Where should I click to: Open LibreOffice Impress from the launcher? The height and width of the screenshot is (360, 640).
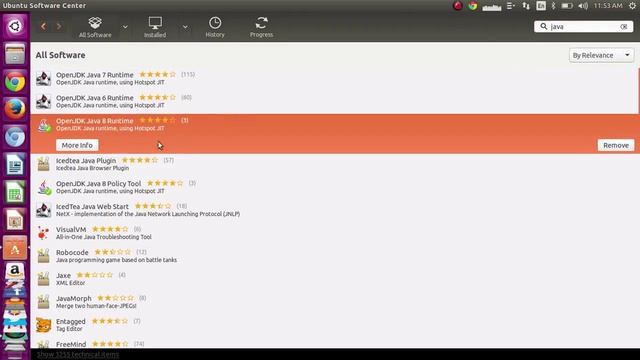coord(15,220)
